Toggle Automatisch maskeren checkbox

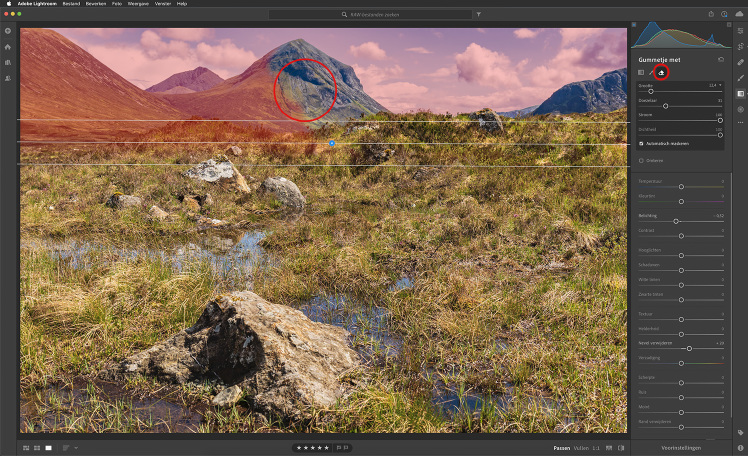tap(641, 144)
